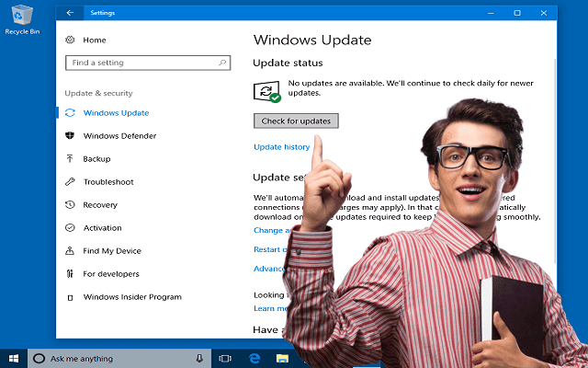
Task: Click the search magnifier in Find a setting
Action: tap(222, 63)
